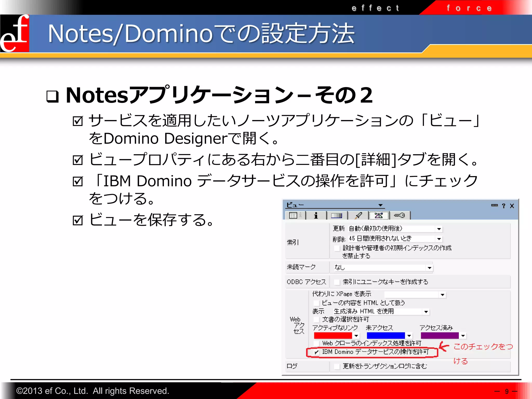The width and height of the screenshot is (532, 399).
Task: Click the slide title Notes/Dominoでの設定方法
Action: tap(201, 33)
